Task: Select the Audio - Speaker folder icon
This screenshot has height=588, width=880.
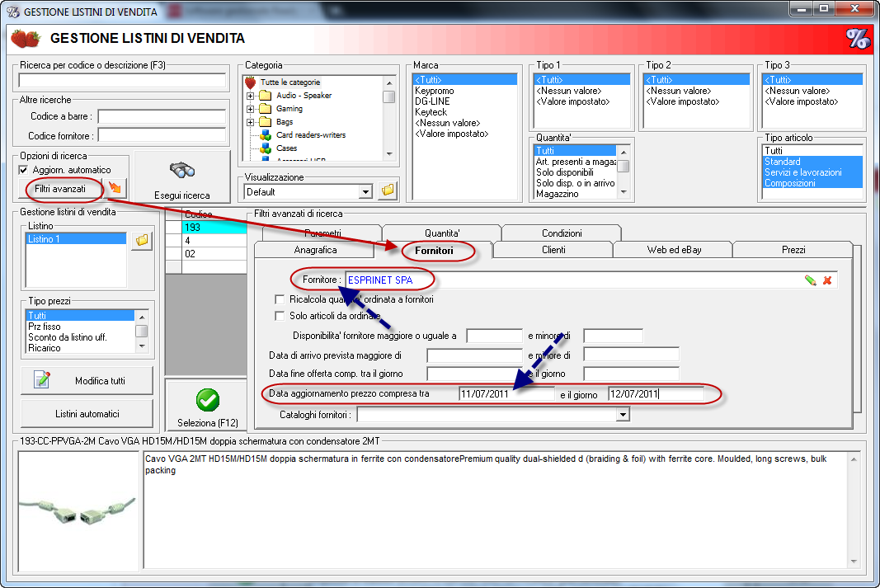Action: (x=266, y=96)
